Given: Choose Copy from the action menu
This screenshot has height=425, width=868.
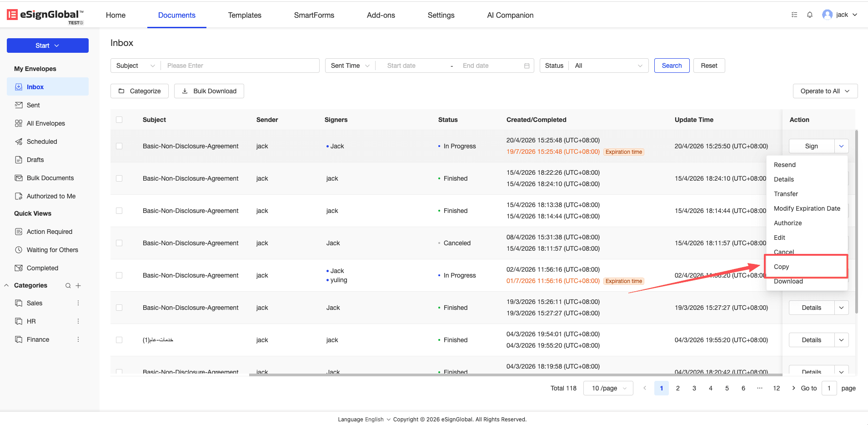Looking at the screenshot, I should point(807,267).
